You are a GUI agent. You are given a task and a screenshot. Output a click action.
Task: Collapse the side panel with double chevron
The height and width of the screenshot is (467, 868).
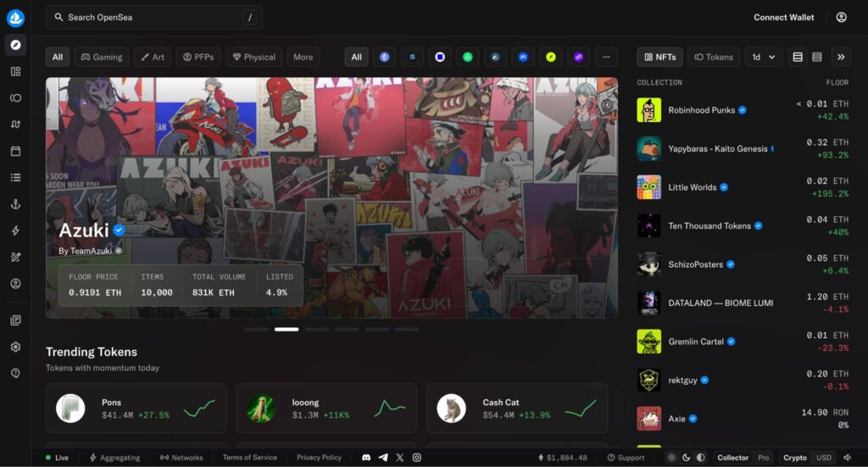click(841, 57)
